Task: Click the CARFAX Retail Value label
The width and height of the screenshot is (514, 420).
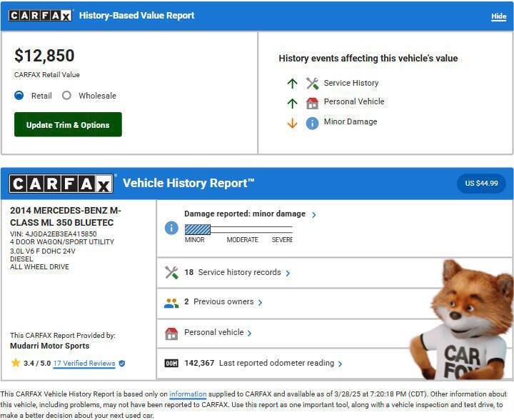Action: pos(47,75)
